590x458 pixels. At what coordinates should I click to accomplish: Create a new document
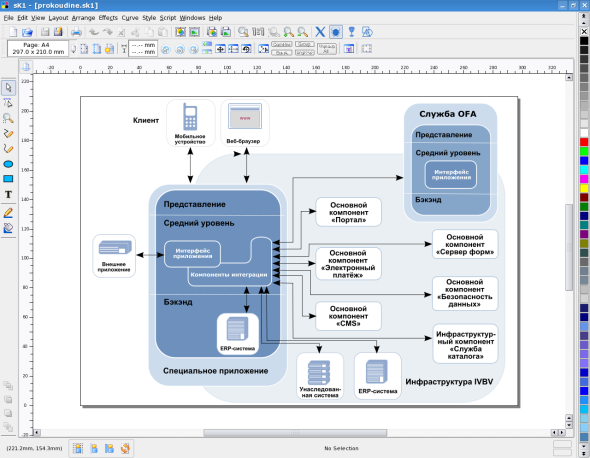coord(13,32)
